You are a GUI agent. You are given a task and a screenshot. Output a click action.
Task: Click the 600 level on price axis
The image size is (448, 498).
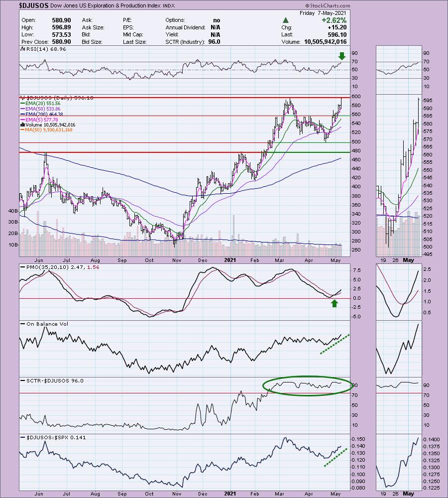click(356, 96)
